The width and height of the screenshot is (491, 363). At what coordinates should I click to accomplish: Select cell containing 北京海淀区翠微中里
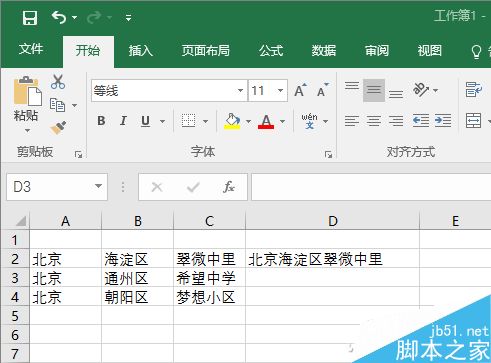click(x=332, y=259)
